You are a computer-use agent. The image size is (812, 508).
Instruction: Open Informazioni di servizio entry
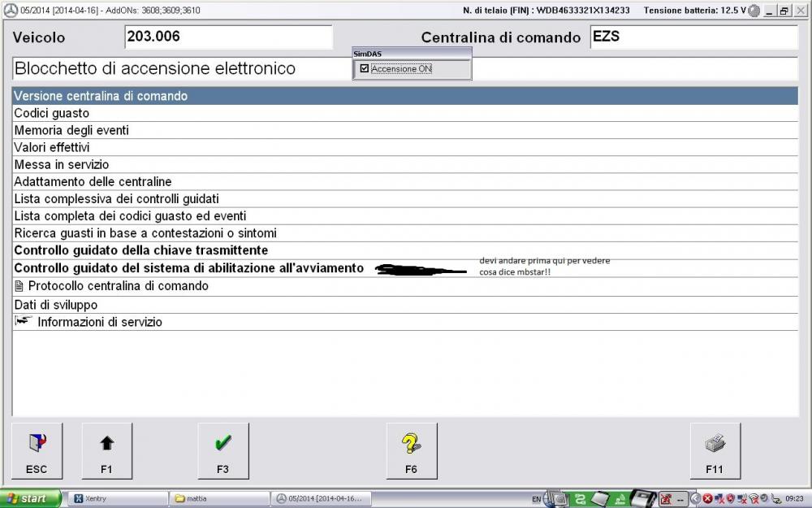click(x=99, y=322)
